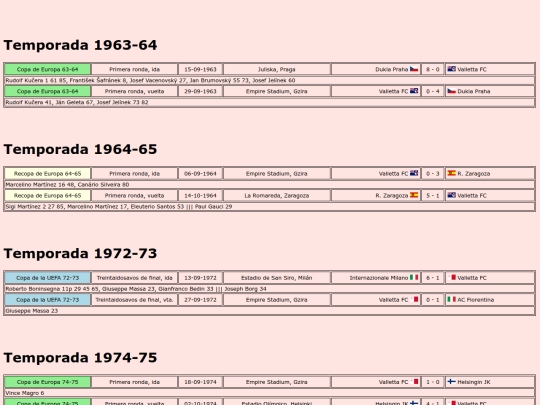Viewport: 540px width, 405px height.
Task: Click score 5 - 1
Action: [x=433, y=196]
